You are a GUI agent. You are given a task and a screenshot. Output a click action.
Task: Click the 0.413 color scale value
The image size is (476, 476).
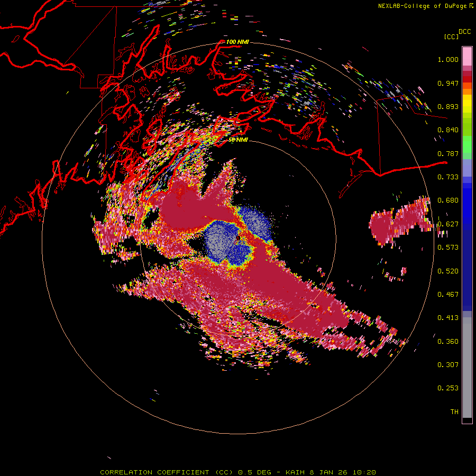click(448, 318)
